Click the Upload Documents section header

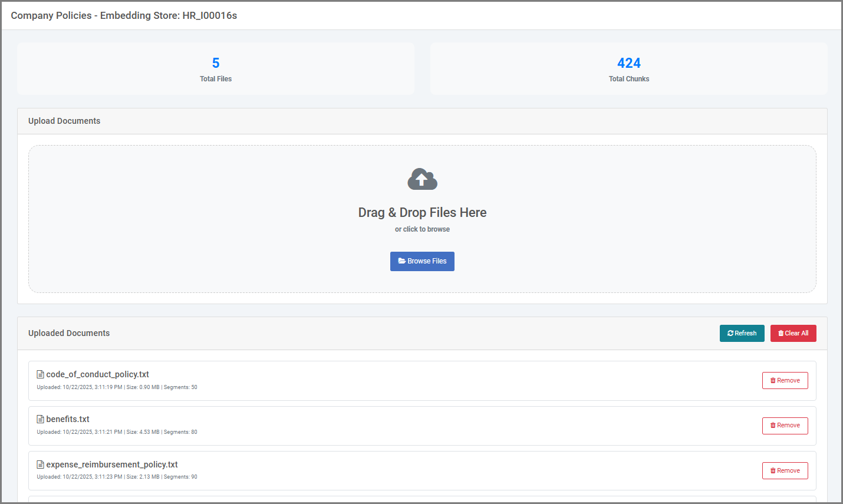(x=64, y=121)
